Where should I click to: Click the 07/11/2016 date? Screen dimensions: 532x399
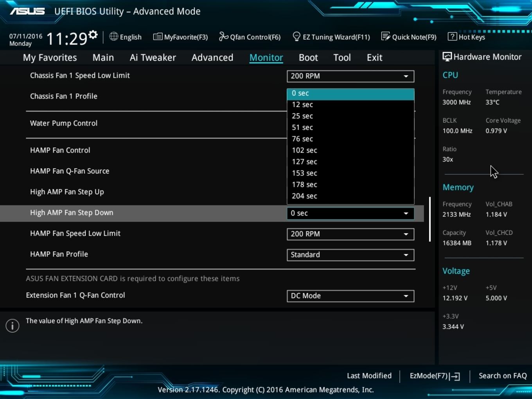(x=26, y=36)
